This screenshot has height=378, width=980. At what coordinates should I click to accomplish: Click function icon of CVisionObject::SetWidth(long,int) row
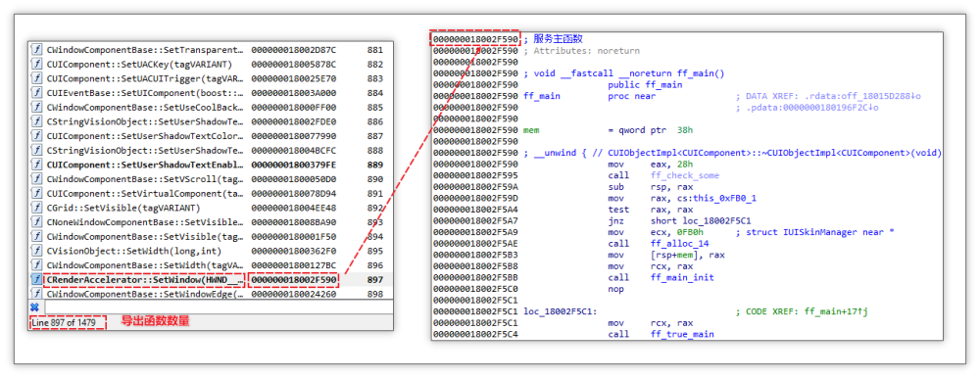click(37, 251)
